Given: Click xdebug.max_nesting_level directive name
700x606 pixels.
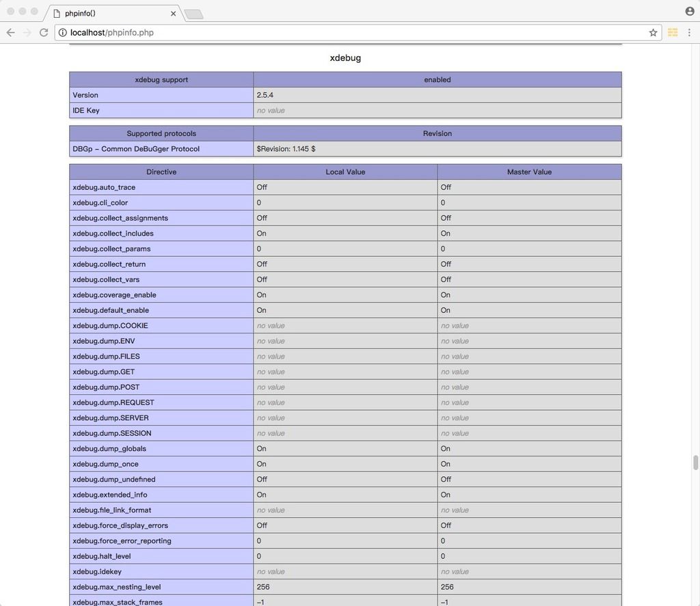Looking at the screenshot, I should [x=117, y=588].
